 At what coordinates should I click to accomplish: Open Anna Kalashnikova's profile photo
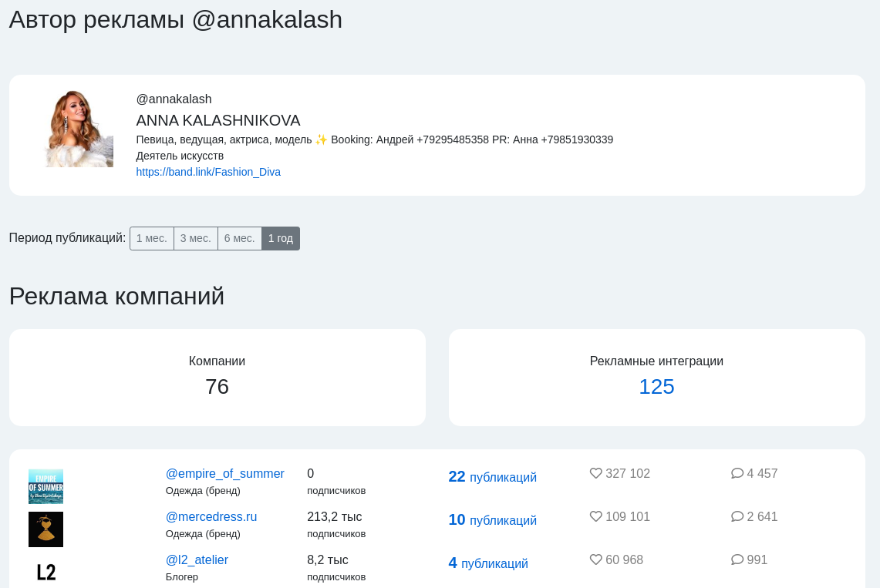click(x=79, y=129)
